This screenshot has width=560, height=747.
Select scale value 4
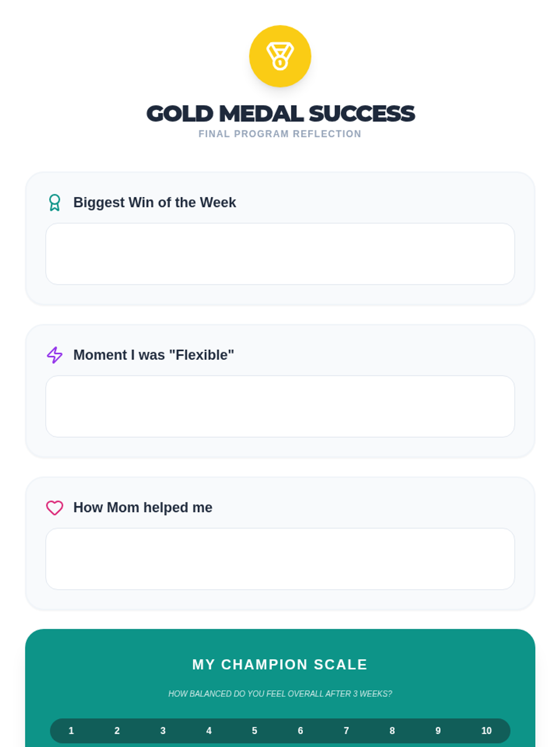[209, 731]
